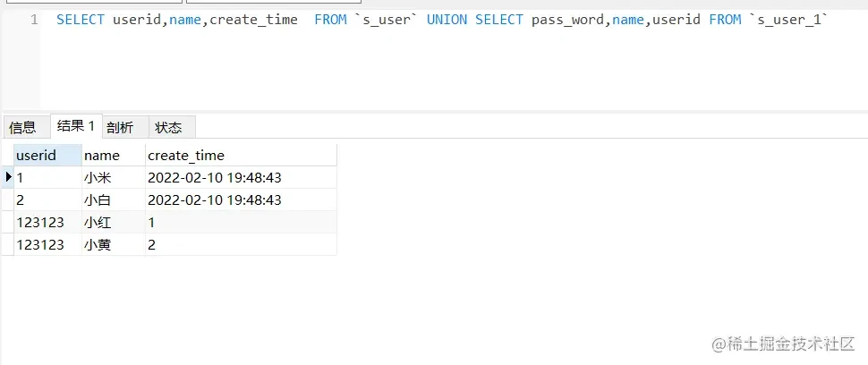Select the cell containing 小黄
The image size is (868, 365).
pos(114,244)
